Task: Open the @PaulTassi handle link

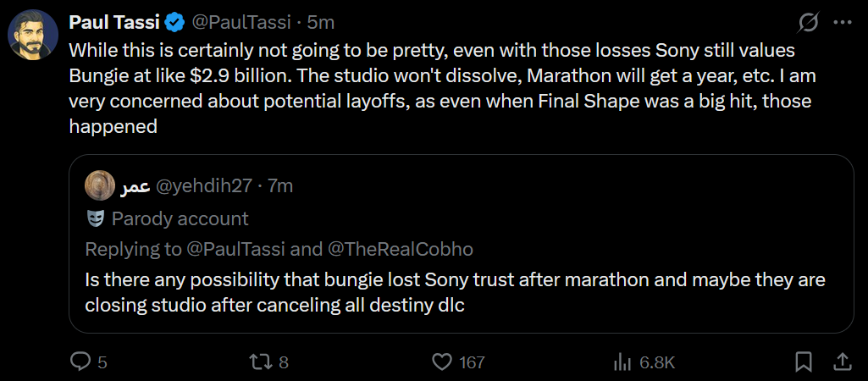Action: point(240,23)
